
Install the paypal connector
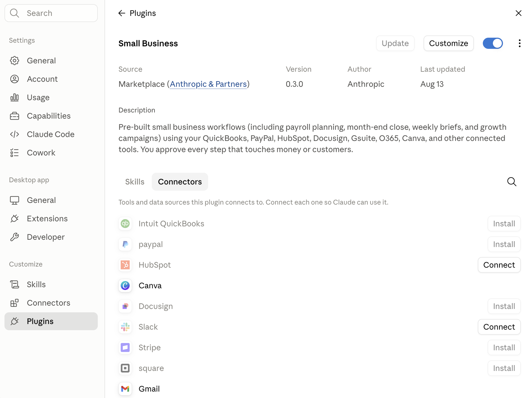coord(504,244)
